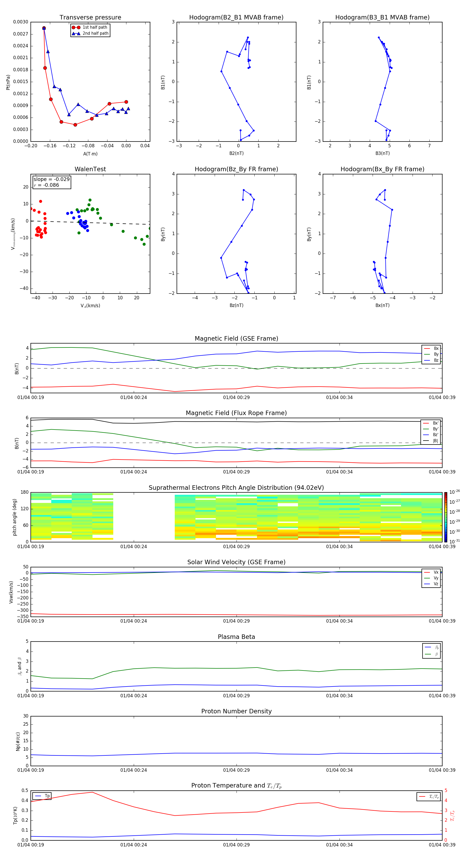This screenshot has width=473, height=868.
Task: Click the "Bx(nT)" x-axis label
Action: [x=382, y=305]
